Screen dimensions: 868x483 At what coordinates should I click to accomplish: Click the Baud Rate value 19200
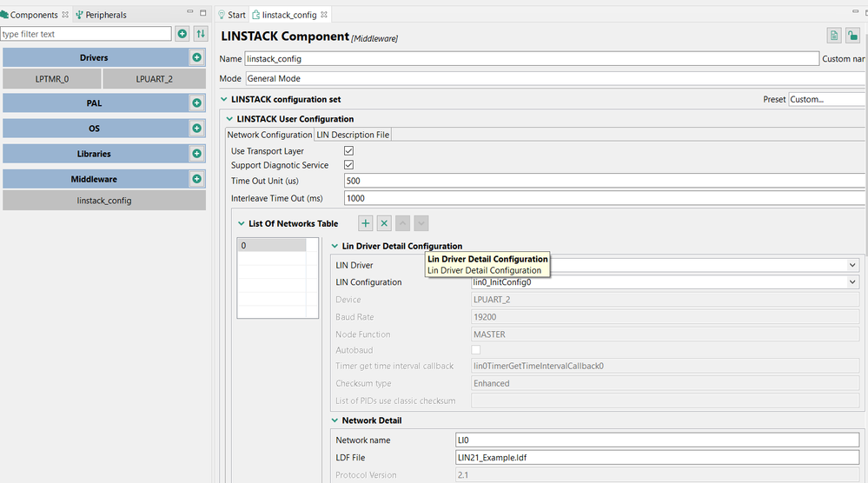click(x=665, y=317)
